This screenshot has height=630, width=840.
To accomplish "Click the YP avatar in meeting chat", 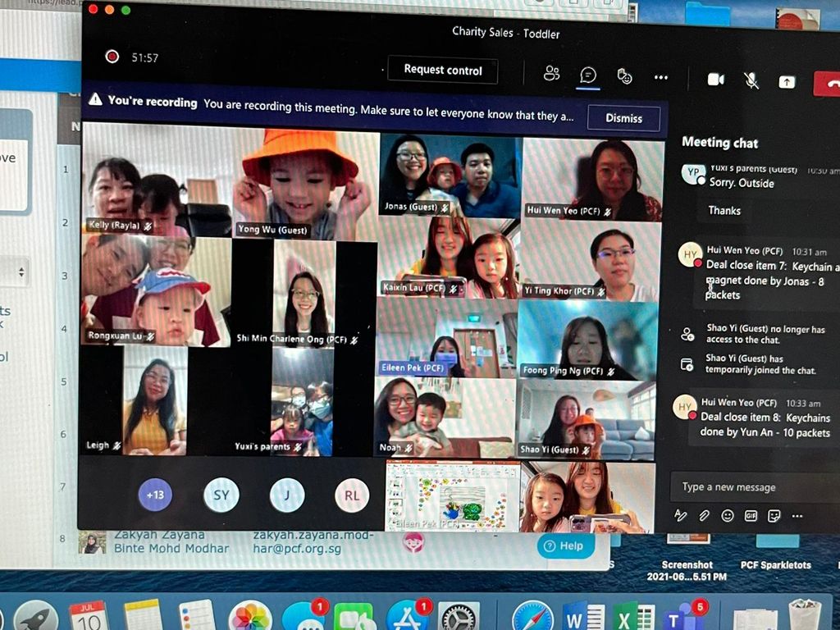I will [x=692, y=173].
